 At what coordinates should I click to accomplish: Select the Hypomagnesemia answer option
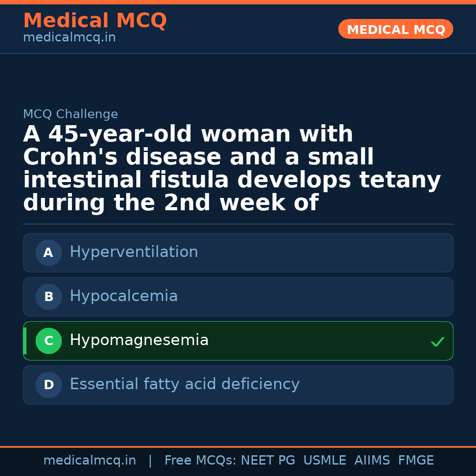pyautogui.click(x=139, y=340)
